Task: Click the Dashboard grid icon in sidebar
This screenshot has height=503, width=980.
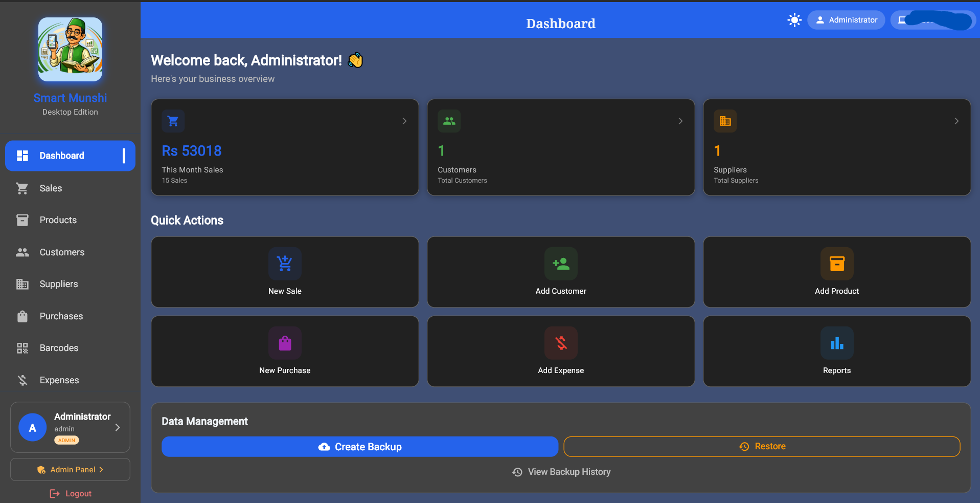Action: (22, 156)
